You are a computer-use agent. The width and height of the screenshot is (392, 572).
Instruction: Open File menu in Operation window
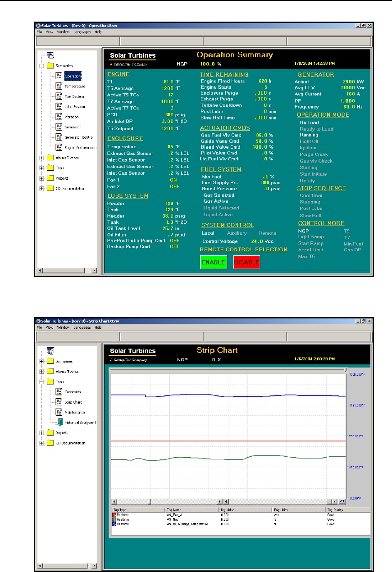[40, 32]
